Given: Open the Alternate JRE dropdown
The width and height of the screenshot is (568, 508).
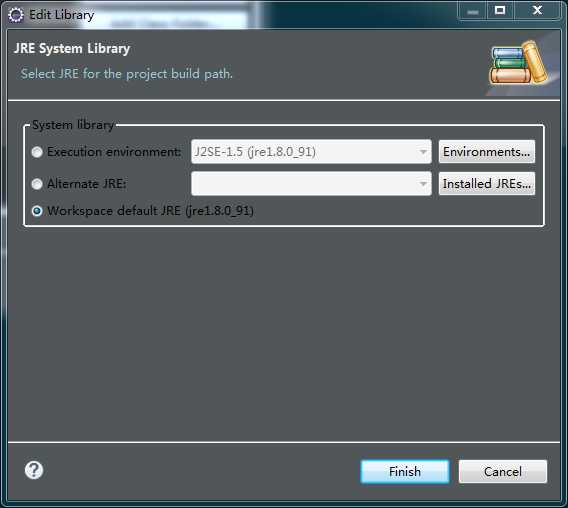Looking at the screenshot, I should [x=311, y=184].
